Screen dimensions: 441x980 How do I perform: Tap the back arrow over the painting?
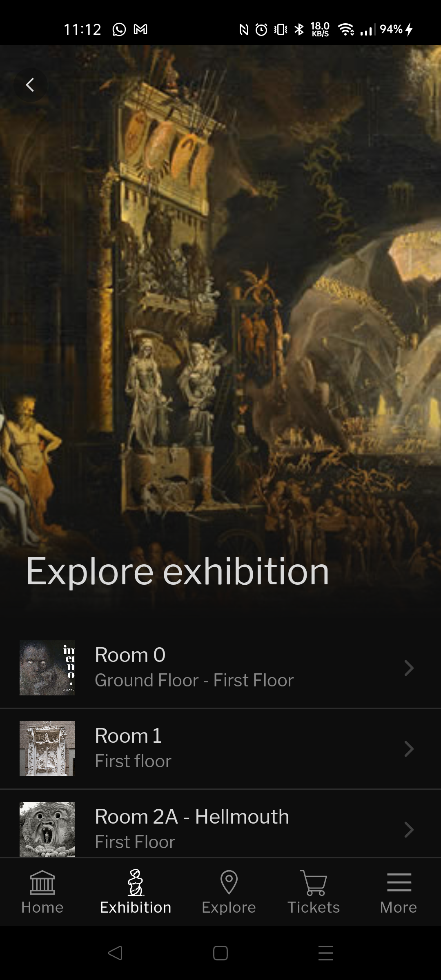tap(30, 85)
